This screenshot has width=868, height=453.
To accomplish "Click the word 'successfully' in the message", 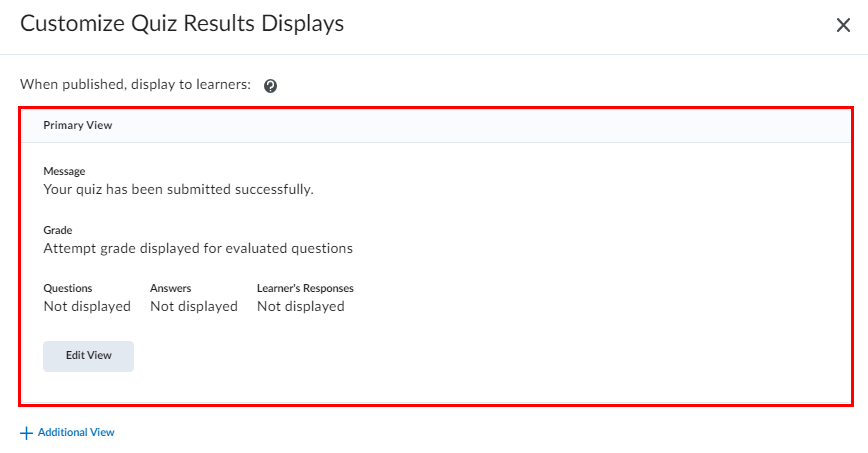I will (x=272, y=188).
